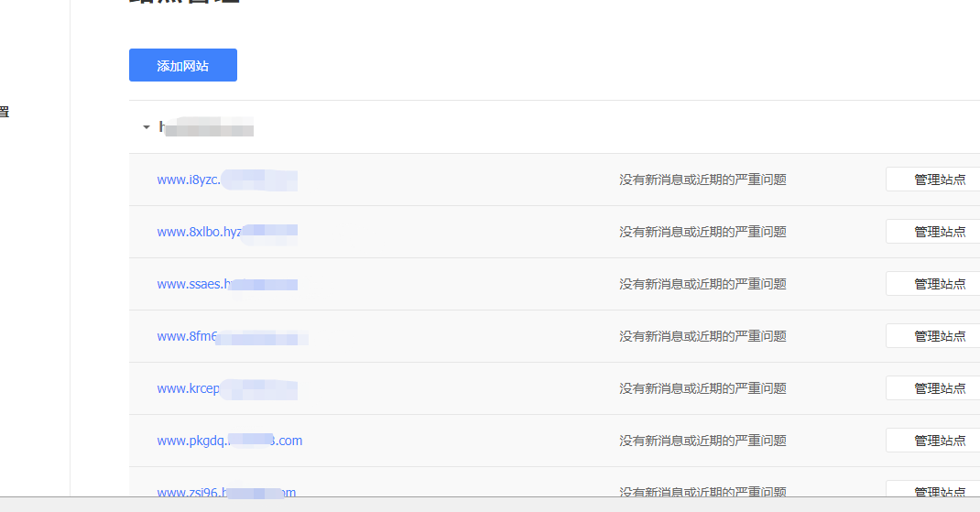Image resolution: width=980 pixels, height=512 pixels.
Task: Open the www.krcep site link
Action: (226, 388)
